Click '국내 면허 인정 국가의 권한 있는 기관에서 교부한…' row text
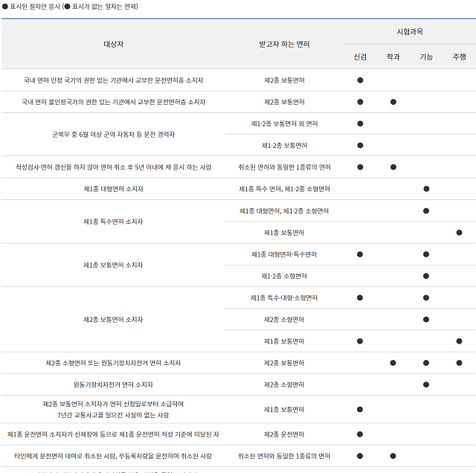Viewport: 476px width, 473px height. point(113,80)
